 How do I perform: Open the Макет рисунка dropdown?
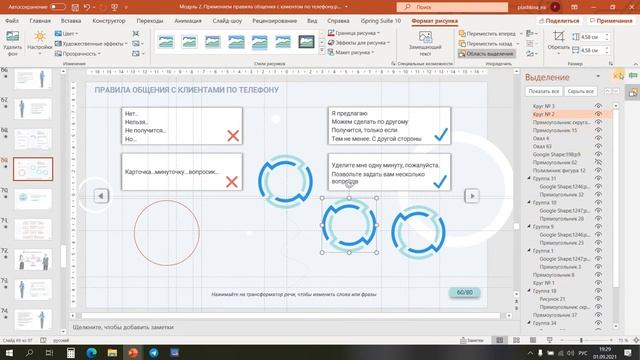[351, 52]
